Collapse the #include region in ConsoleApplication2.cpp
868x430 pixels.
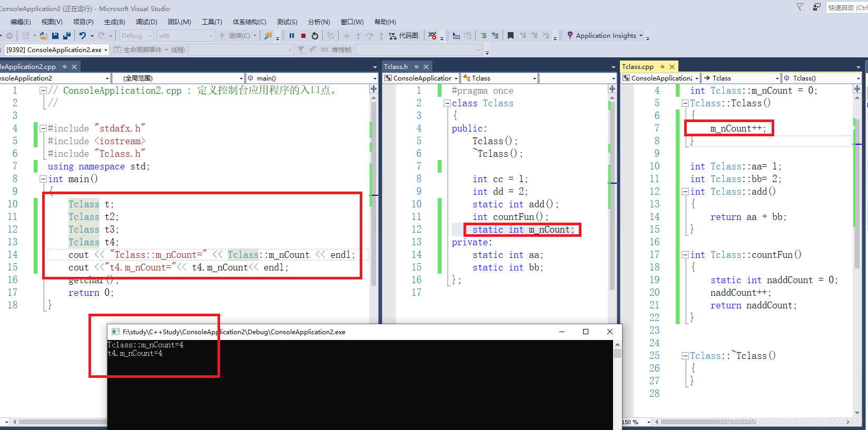tap(43, 128)
